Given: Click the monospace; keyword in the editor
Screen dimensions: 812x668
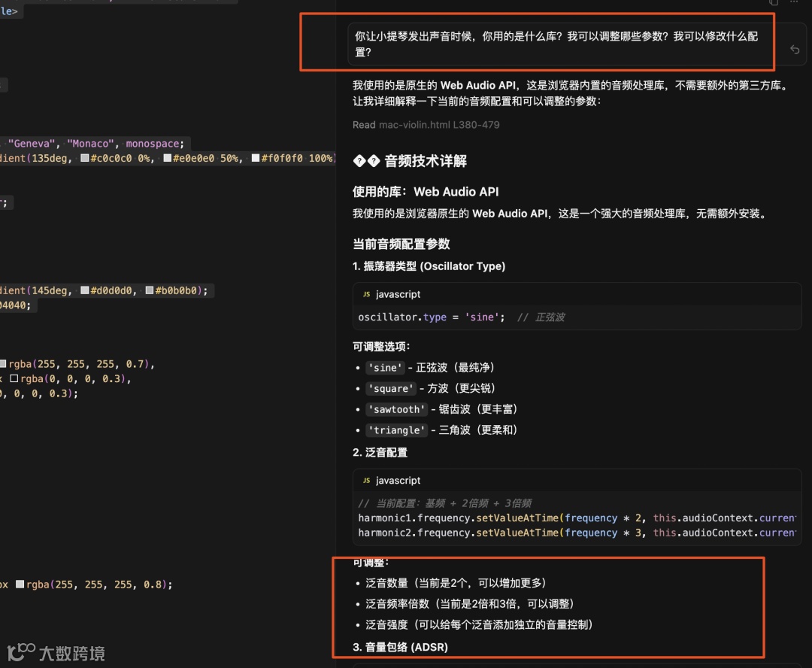Looking at the screenshot, I should (155, 144).
